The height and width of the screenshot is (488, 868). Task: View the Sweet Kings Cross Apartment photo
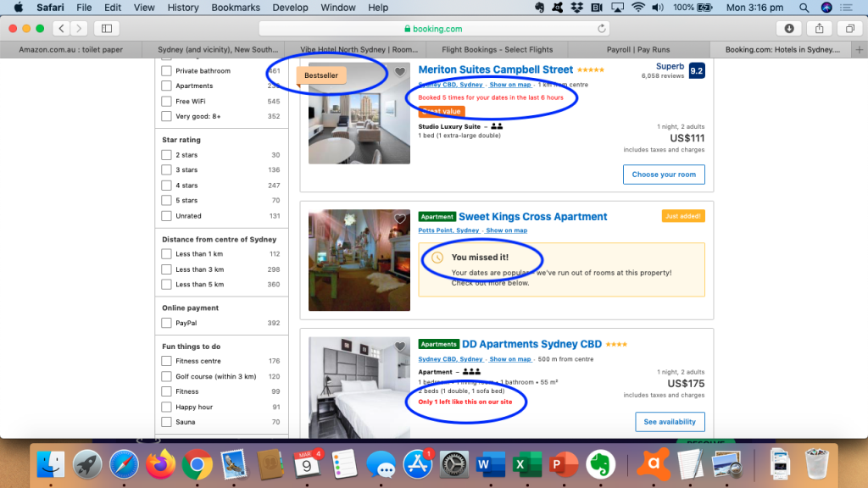point(359,260)
